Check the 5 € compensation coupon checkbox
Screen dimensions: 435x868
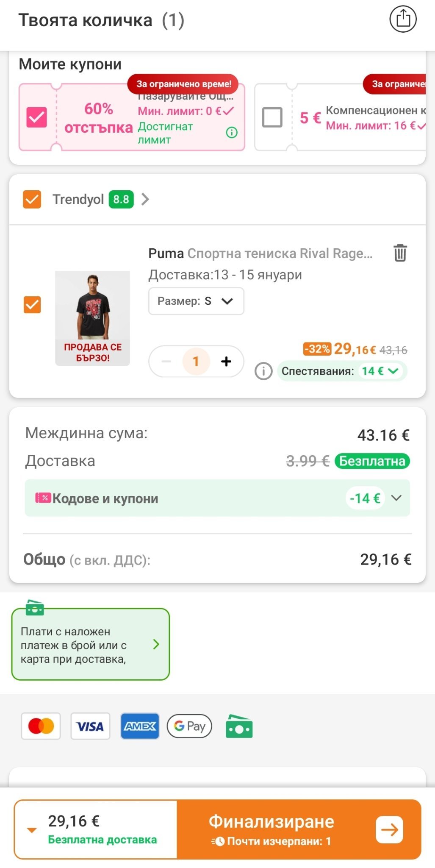pyautogui.click(x=272, y=117)
